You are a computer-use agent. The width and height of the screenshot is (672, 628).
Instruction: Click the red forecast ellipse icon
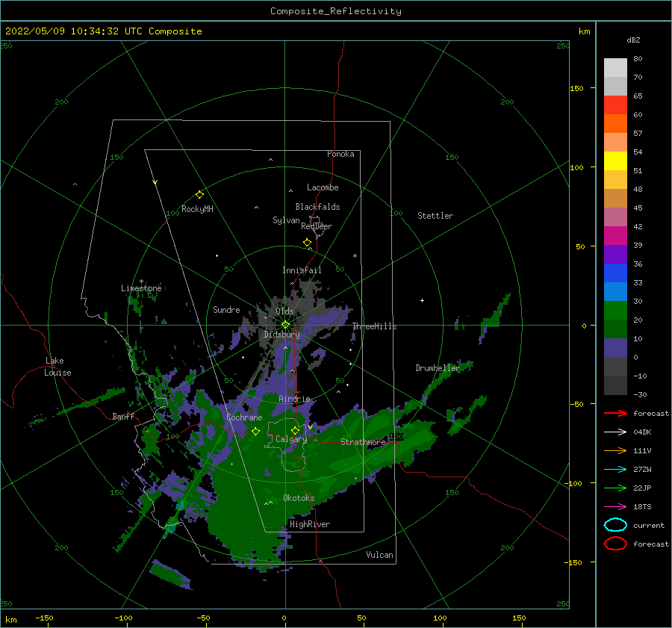615,544
